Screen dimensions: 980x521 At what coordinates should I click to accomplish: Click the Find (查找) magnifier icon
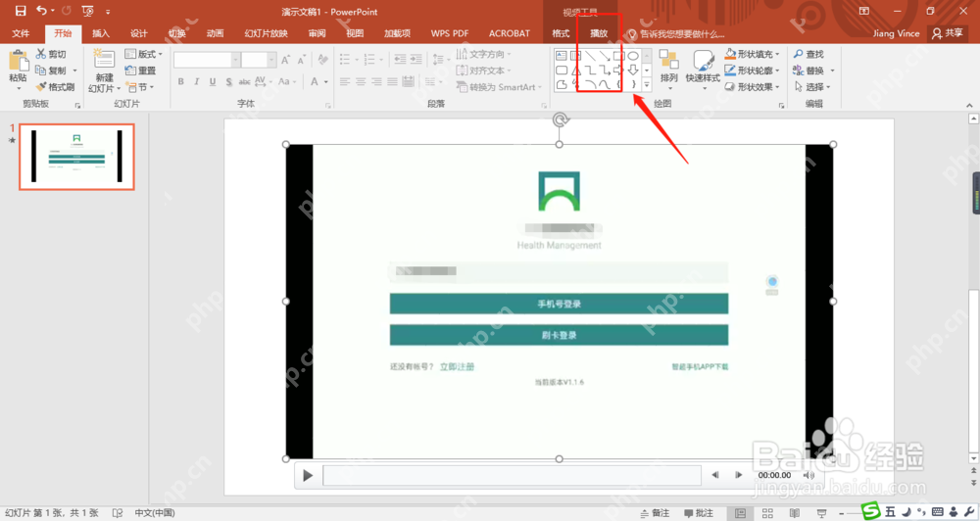(x=798, y=54)
